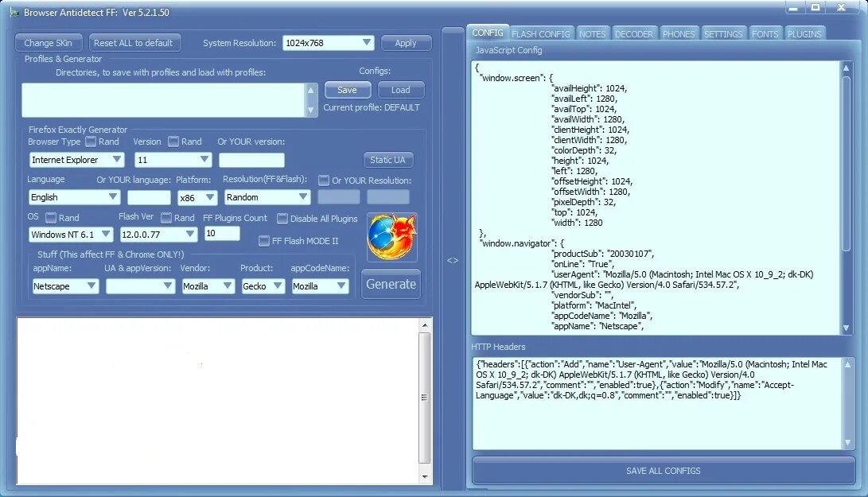Enable Browser Type Rand checkbox
Screen dimensions: 868x497
pos(90,142)
